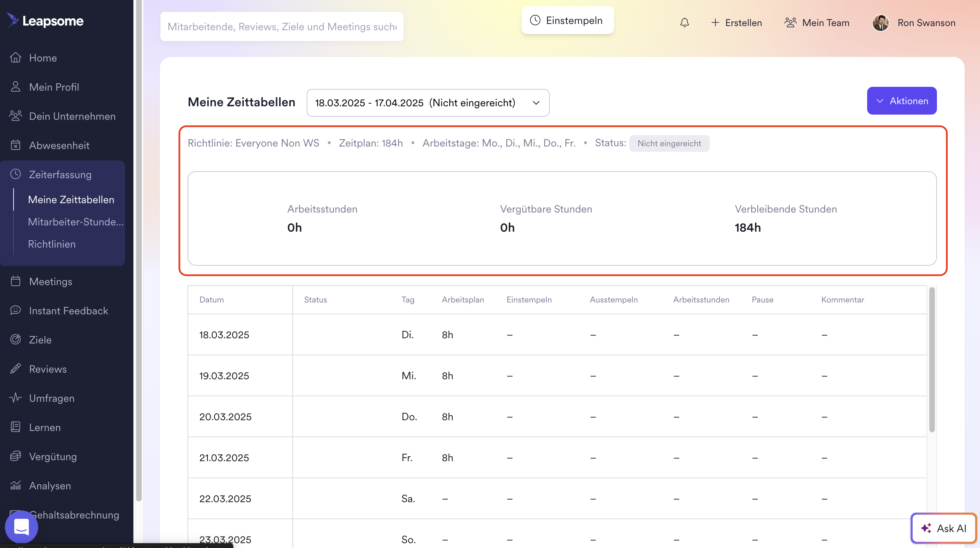This screenshot has width=980, height=548.
Task: Click the Ask AI sparkle icon
Action: (x=926, y=528)
